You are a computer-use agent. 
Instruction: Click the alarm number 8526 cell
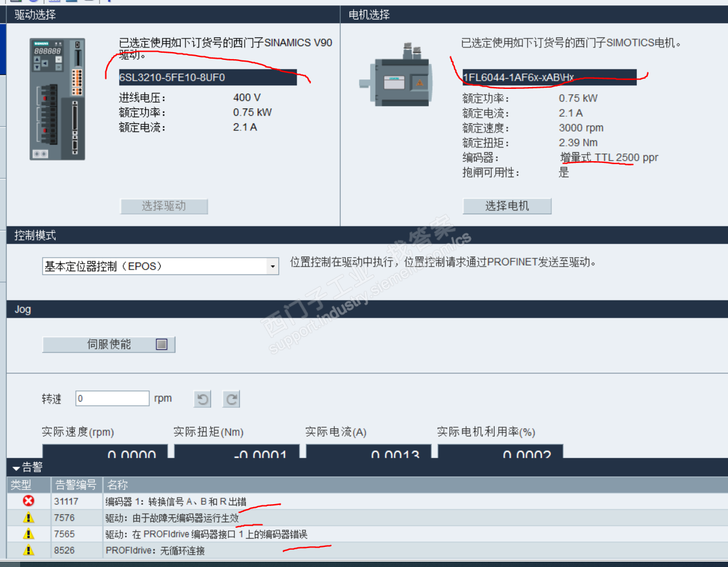(77, 550)
